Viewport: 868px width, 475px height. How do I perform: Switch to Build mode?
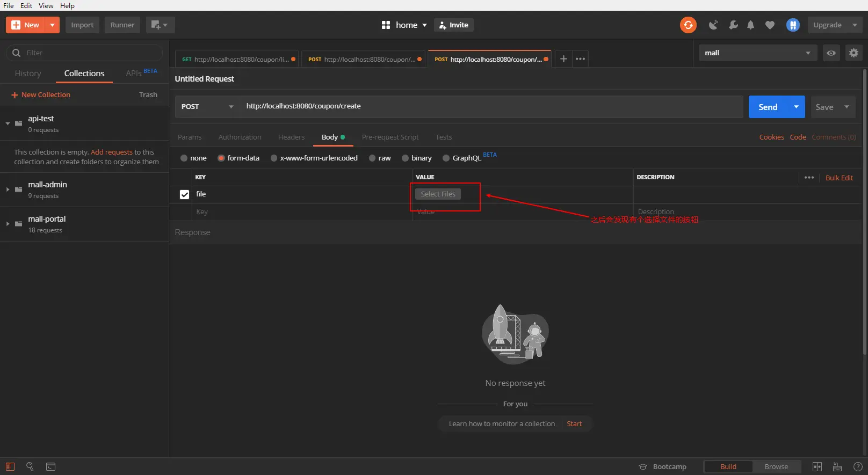click(x=728, y=466)
